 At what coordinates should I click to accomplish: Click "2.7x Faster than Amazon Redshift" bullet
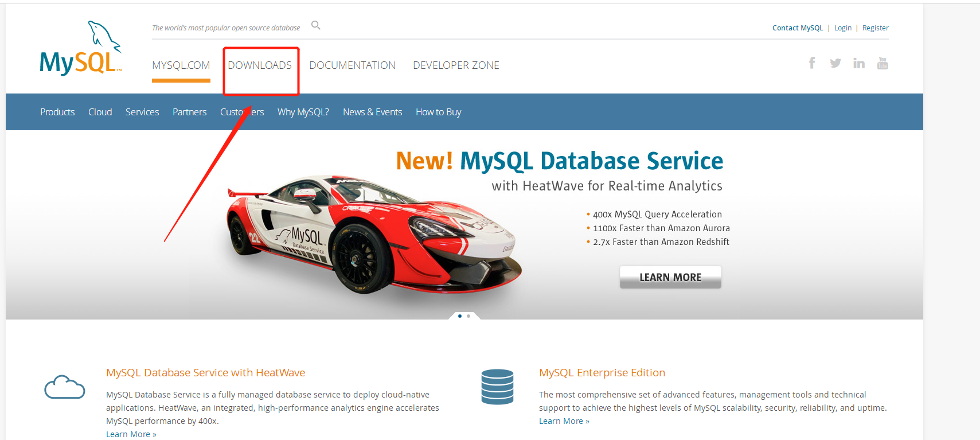pyautogui.click(x=661, y=242)
